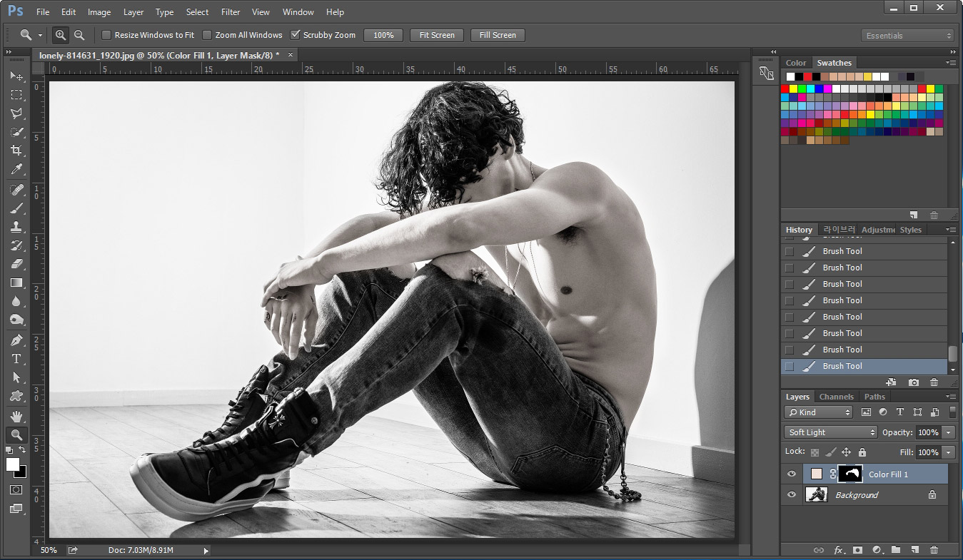Image resolution: width=963 pixels, height=560 pixels.
Task: Create new snapshot in History panel
Action: (x=913, y=382)
